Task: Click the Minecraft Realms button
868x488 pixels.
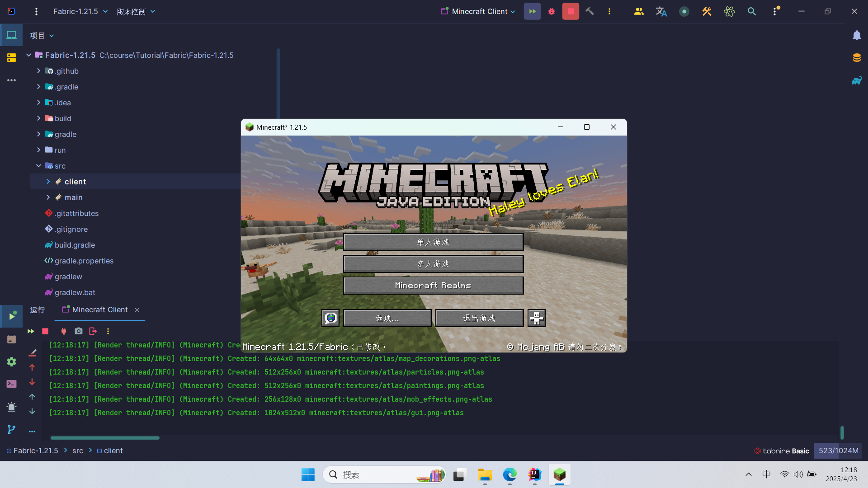Action: click(433, 286)
